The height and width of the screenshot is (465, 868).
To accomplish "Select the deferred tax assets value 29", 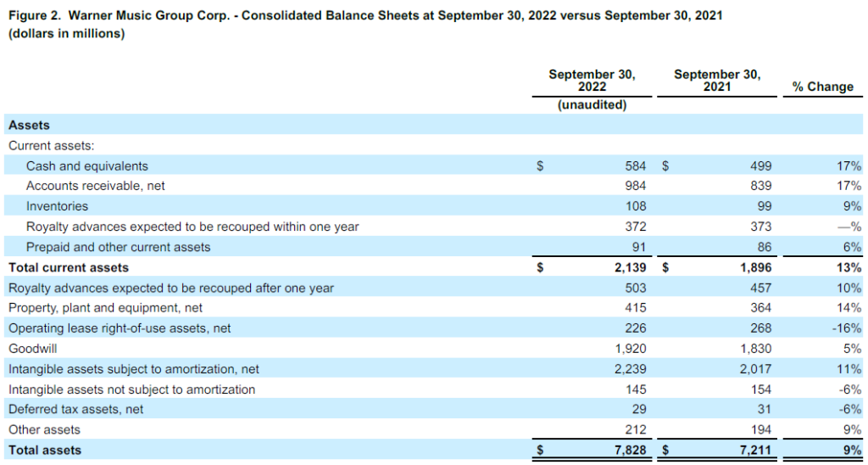I will 639,410.
